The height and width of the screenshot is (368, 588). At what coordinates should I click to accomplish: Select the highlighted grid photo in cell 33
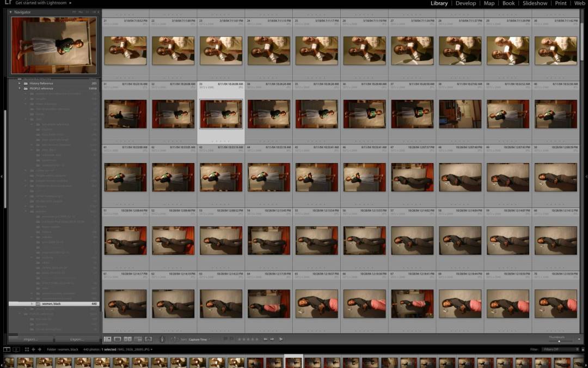tap(221, 114)
